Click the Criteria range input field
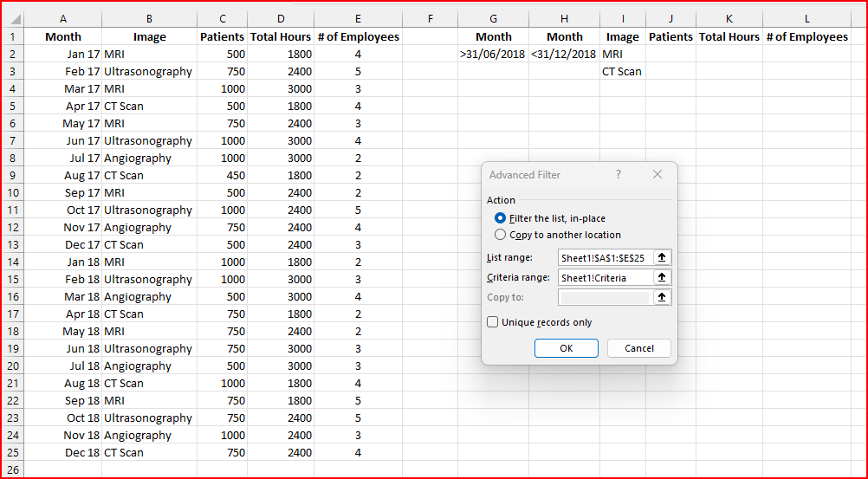This screenshot has height=479, width=868. click(606, 277)
